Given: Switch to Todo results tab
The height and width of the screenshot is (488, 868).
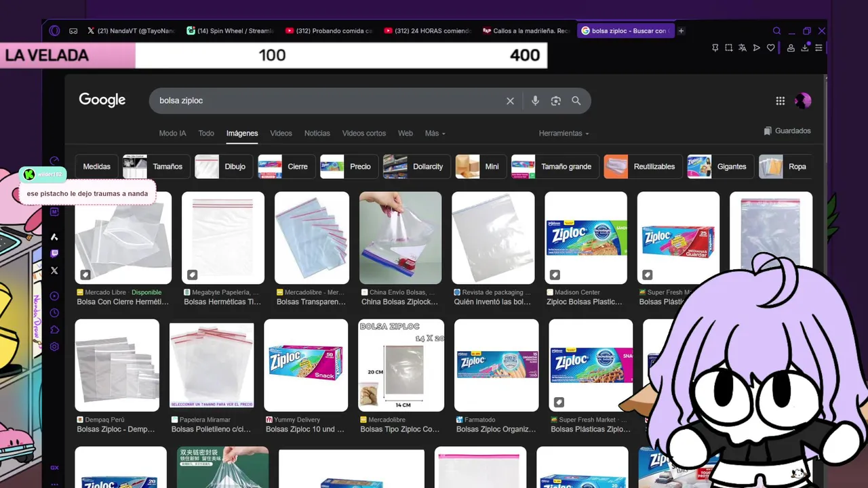Looking at the screenshot, I should point(206,134).
